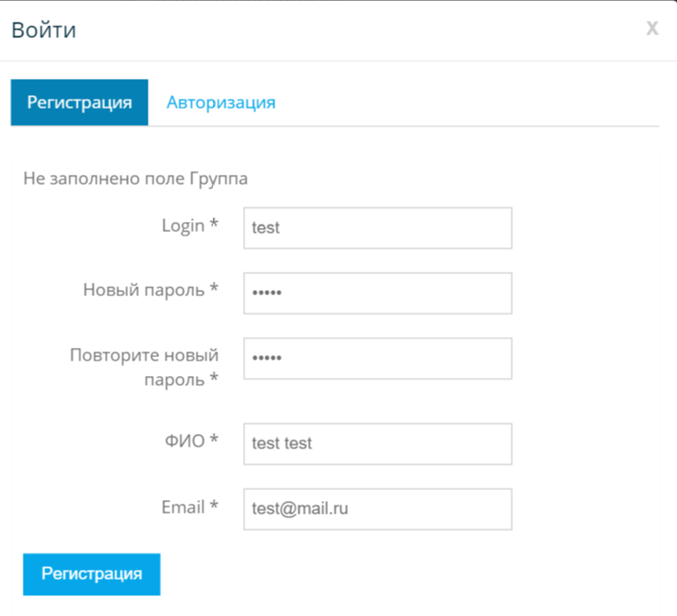Focus the Новый пароль password field
The height and width of the screenshot is (616, 677).
pos(377,294)
